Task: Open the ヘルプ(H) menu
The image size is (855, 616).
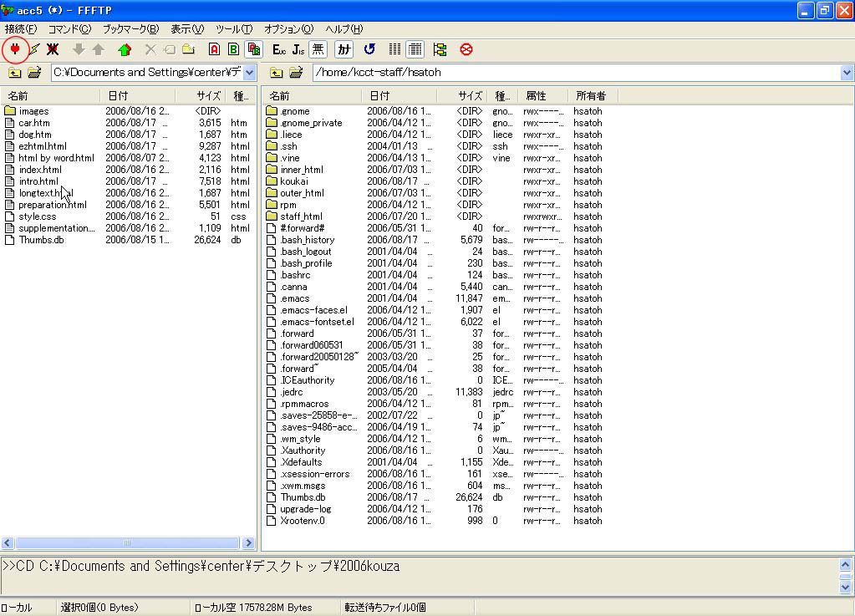Action: (344, 29)
